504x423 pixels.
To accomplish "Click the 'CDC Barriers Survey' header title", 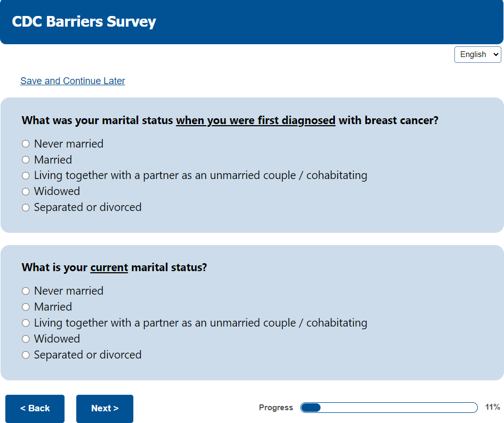I will (x=84, y=22).
